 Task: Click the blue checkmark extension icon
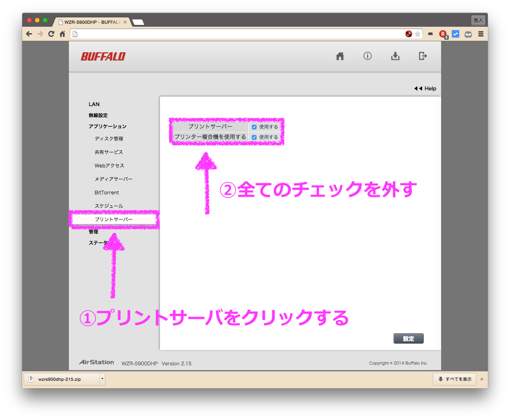point(456,34)
